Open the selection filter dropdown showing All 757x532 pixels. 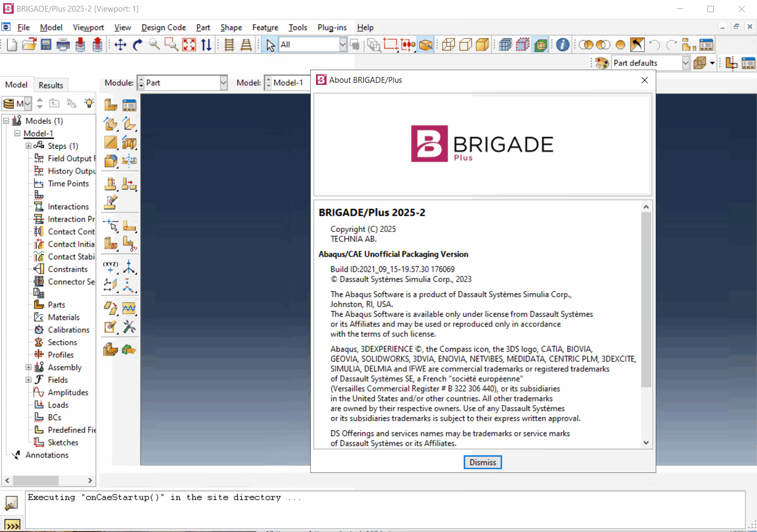pyautogui.click(x=313, y=45)
